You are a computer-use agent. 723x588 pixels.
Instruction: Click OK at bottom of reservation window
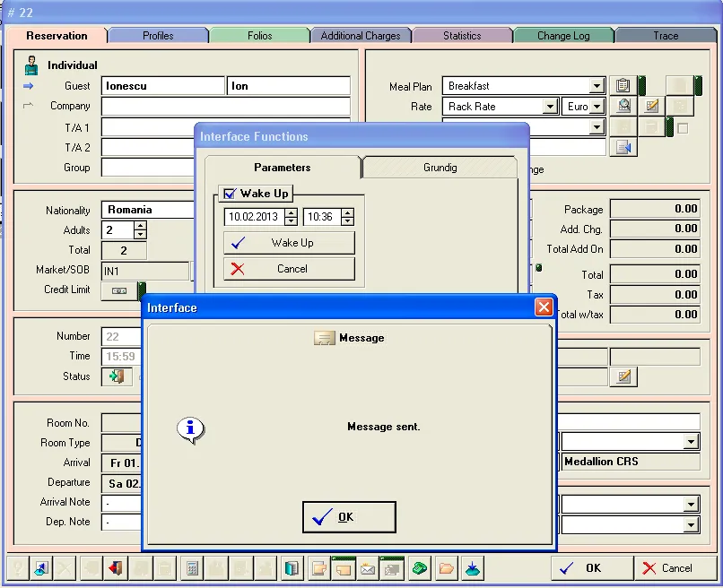pyautogui.click(x=592, y=568)
